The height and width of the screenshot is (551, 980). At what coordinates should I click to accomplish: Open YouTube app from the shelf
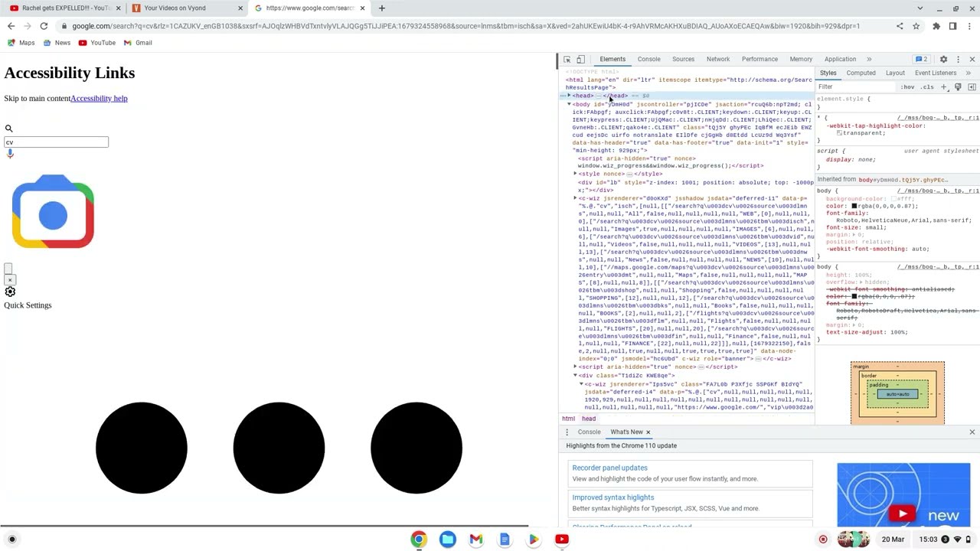562,540
